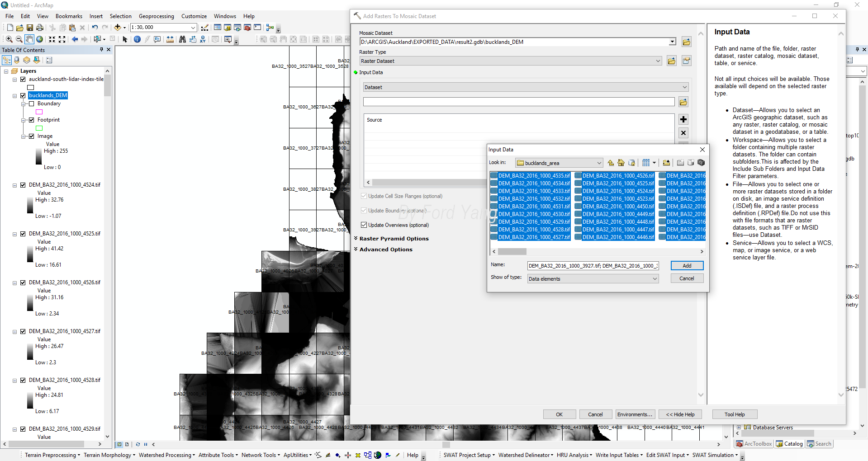Click the << Hide Help button
Viewport: 868px width, 461px height.
tap(680, 414)
